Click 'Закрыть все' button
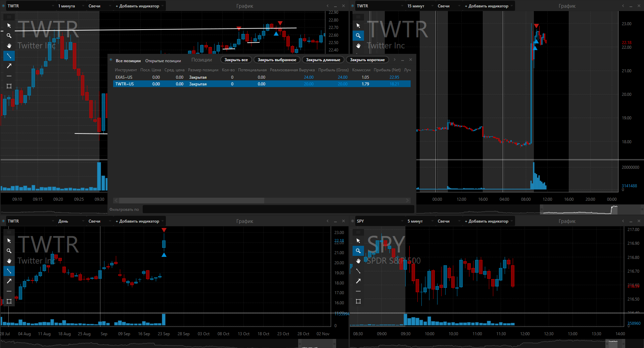644x348 pixels. point(236,60)
